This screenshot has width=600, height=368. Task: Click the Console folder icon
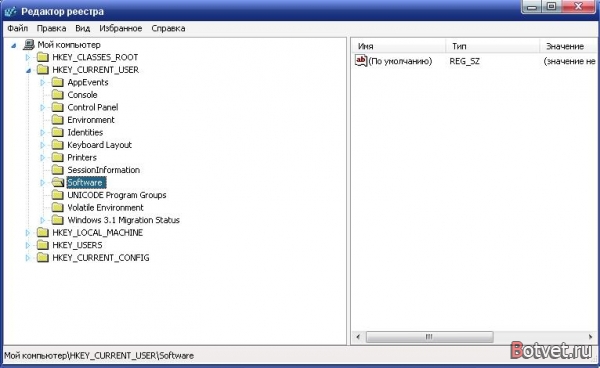coord(57,95)
